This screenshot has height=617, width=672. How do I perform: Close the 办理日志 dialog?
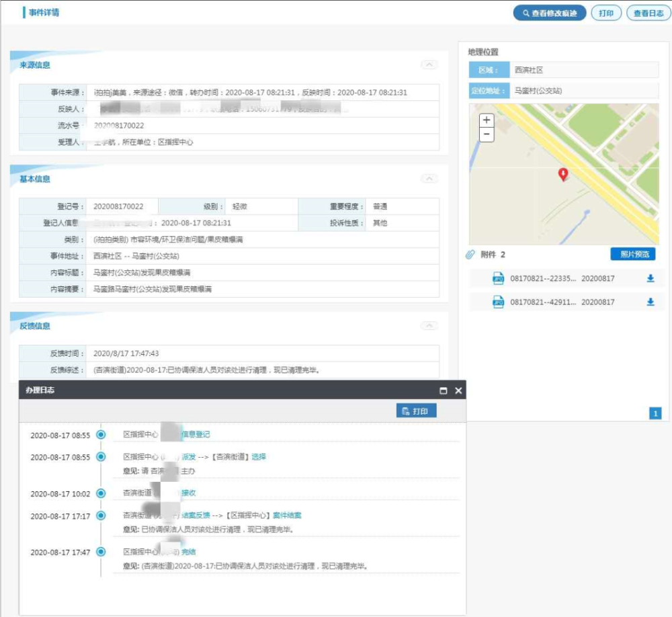click(458, 390)
